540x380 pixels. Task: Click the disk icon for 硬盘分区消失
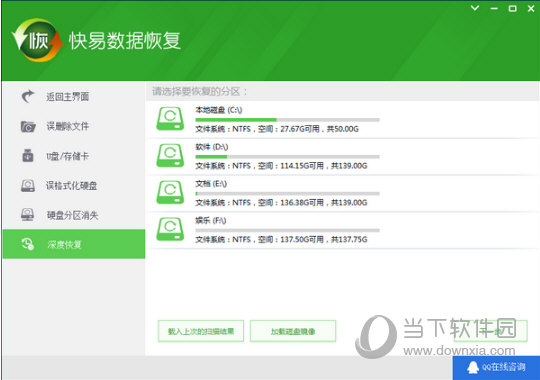28,215
